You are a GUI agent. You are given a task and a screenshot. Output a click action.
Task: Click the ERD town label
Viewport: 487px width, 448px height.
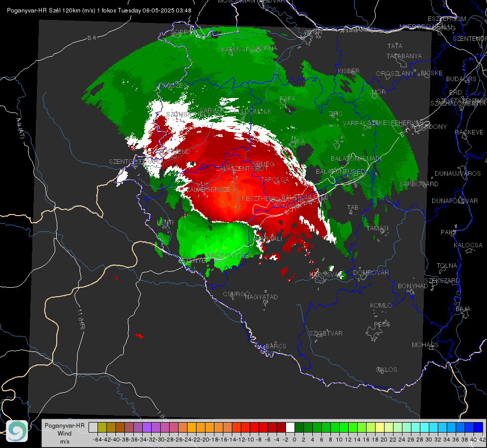coord(456,92)
